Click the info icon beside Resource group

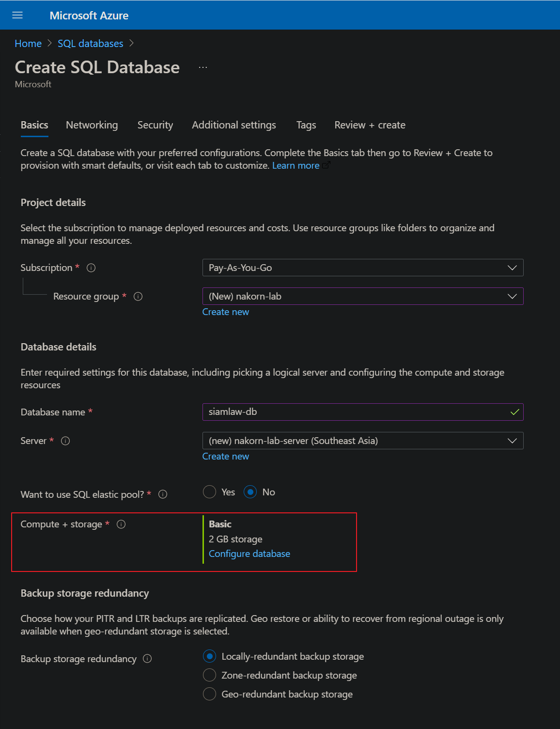coord(138,296)
